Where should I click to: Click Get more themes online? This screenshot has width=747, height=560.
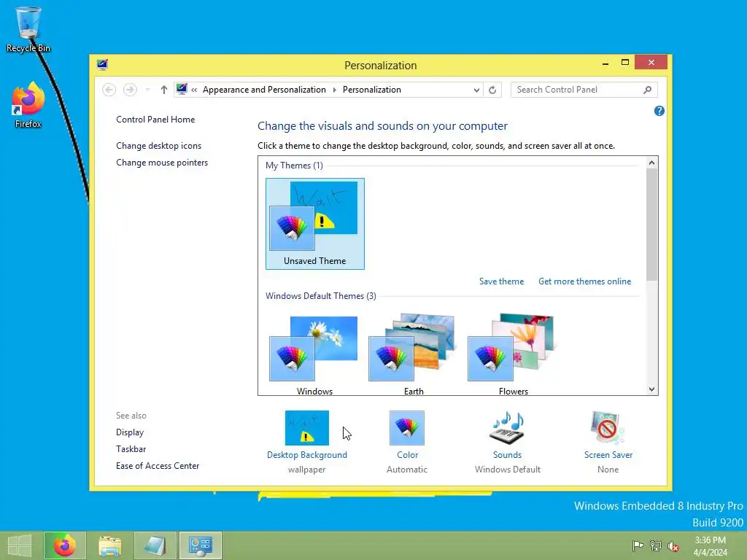(584, 281)
